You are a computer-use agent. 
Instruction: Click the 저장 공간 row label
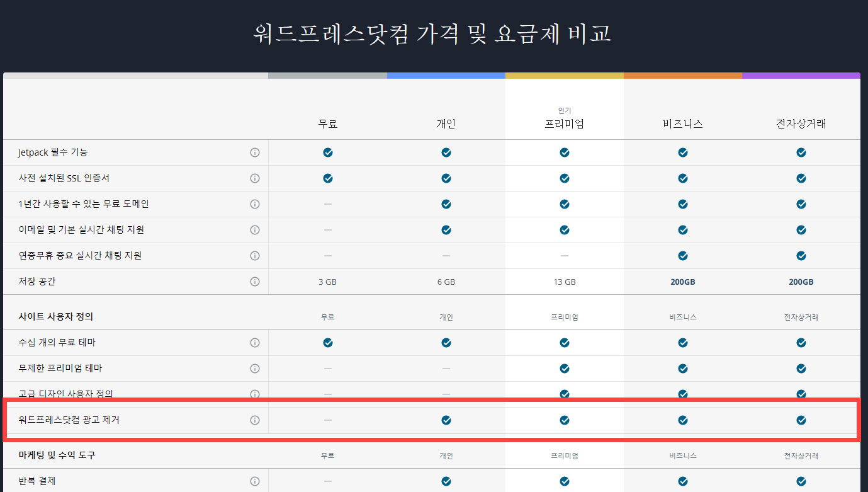point(37,282)
